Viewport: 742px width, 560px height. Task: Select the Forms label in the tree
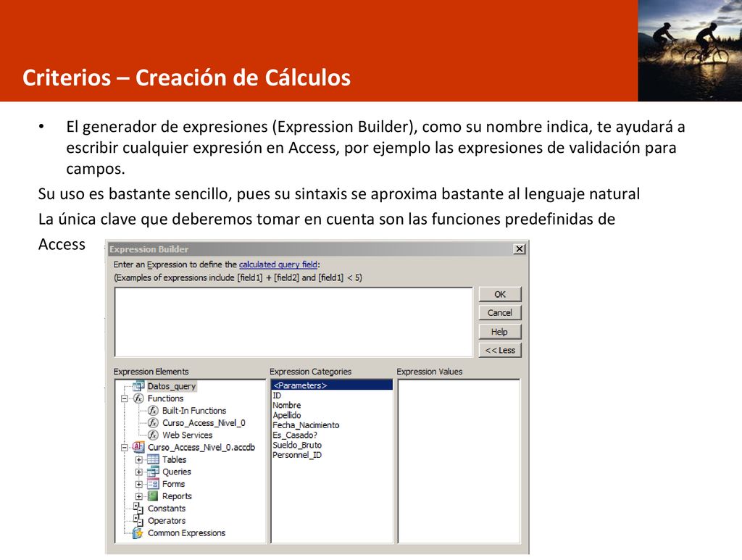(x=173, y=484)
